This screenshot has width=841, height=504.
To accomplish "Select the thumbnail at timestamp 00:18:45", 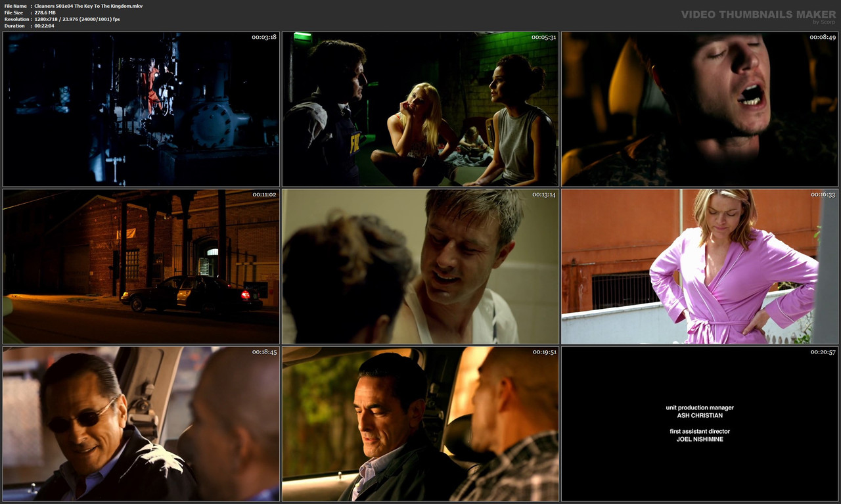I will [x=141, y=424].
